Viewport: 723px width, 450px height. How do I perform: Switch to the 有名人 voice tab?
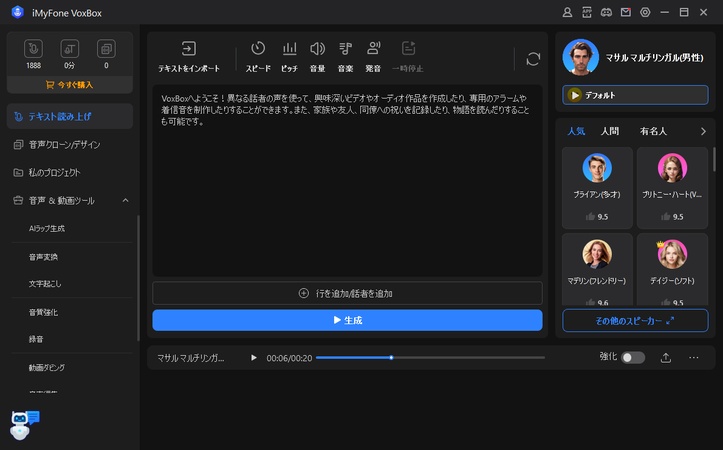coord(653,131)
